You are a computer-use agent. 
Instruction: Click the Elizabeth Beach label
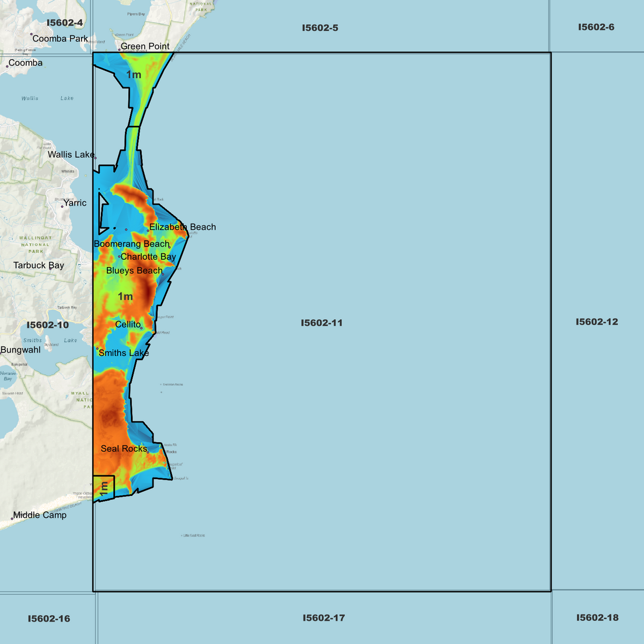tap(182, 227)
